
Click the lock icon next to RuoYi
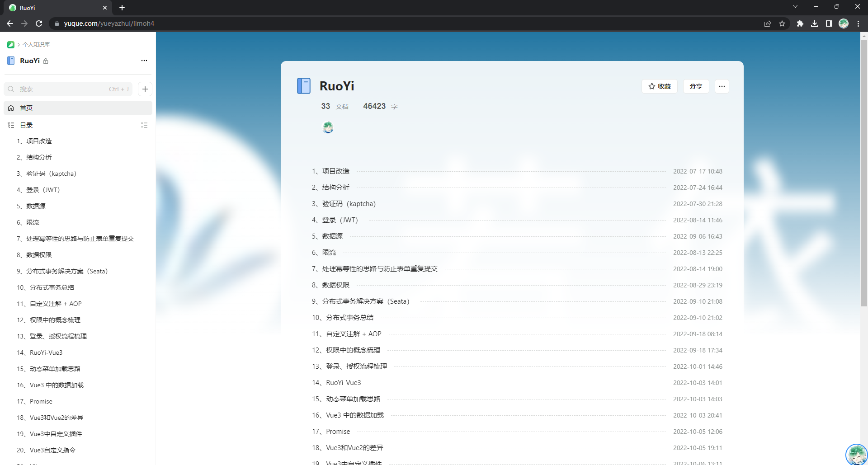tap(46, 61)
